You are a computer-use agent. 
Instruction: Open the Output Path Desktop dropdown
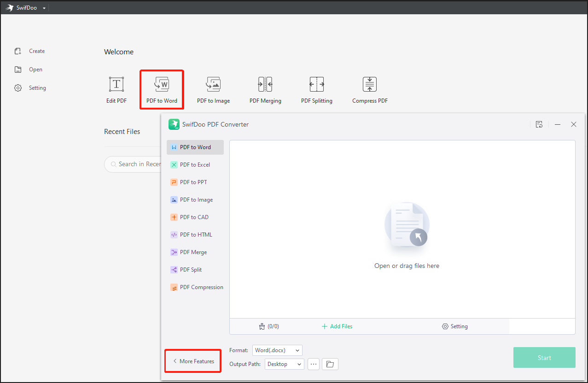(285, 364)
